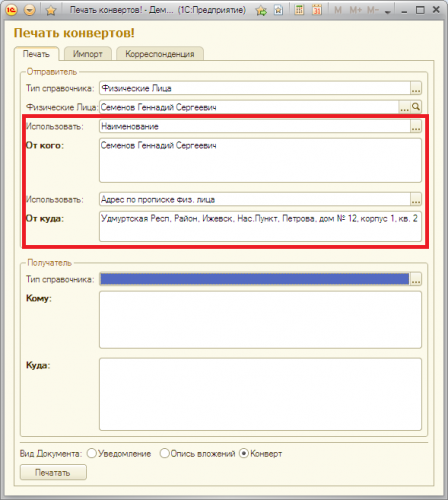
Task: Open sender Тип справочника selection button
Action: click(x=416, y=88)
